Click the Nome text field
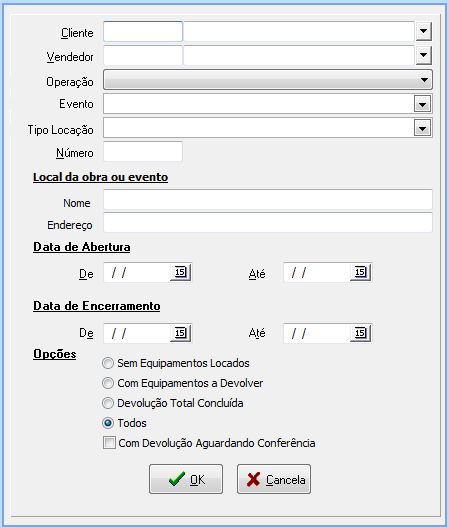The width and height of the screenshot is (449, 528). (x=268, y=199)
